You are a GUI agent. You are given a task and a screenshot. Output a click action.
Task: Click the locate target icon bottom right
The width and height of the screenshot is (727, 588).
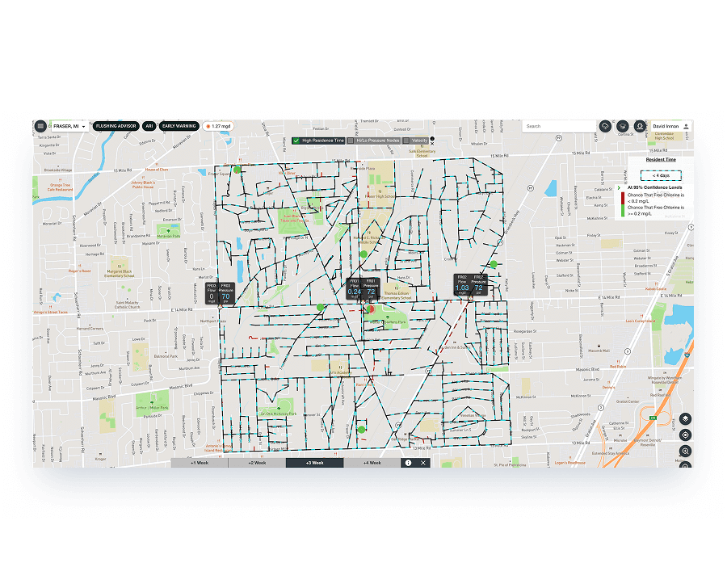coord(685,435)
